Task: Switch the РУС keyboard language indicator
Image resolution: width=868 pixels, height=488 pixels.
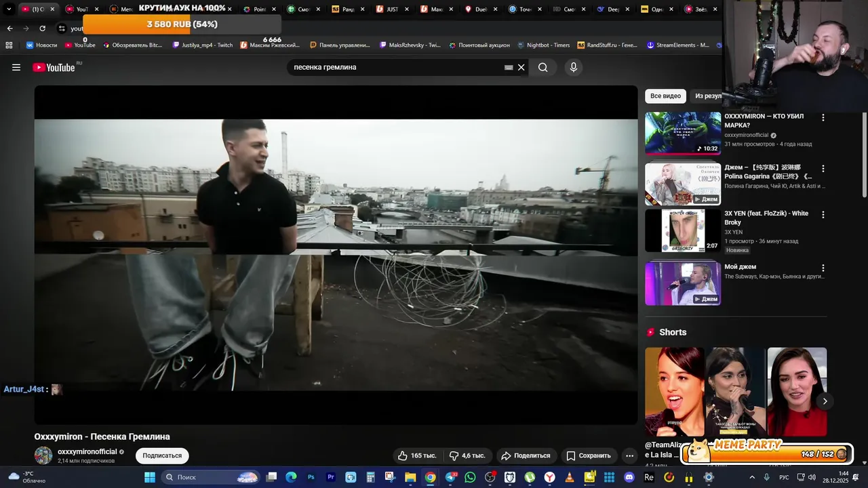Action: 784,477
